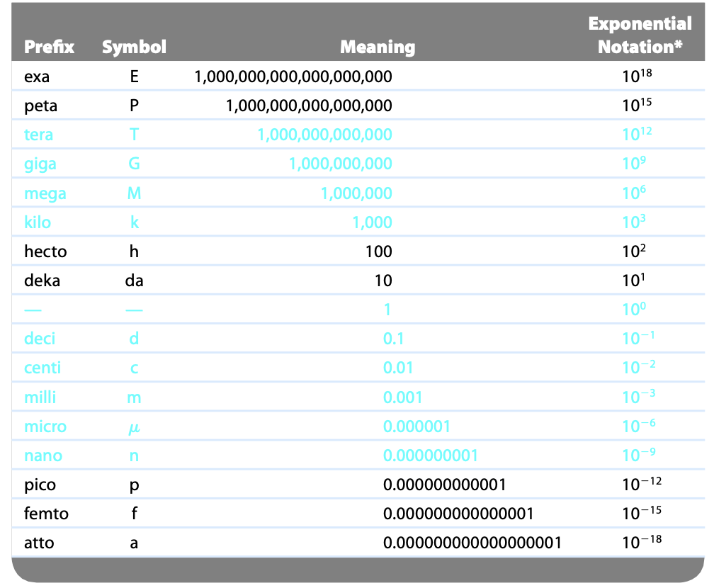Click the meaning '1,000,000,000' in giga row
Image resolution: width=714 pixels, height=588 pixels.
click(341, 164)
